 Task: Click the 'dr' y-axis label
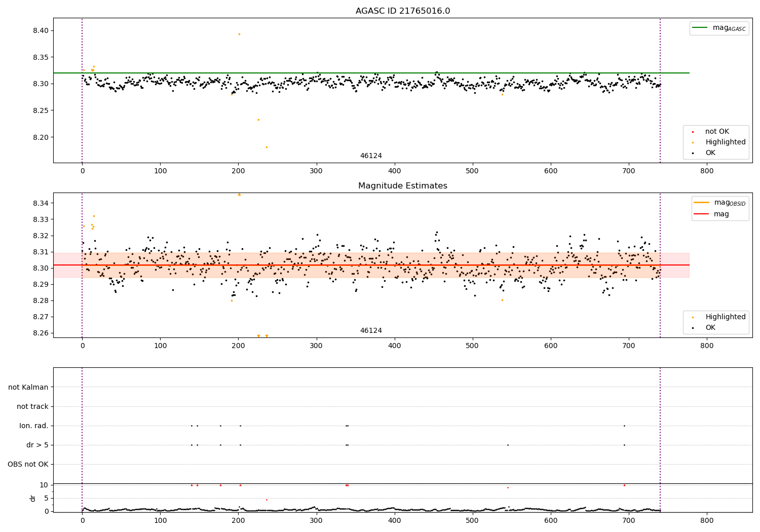pos(33,498)
